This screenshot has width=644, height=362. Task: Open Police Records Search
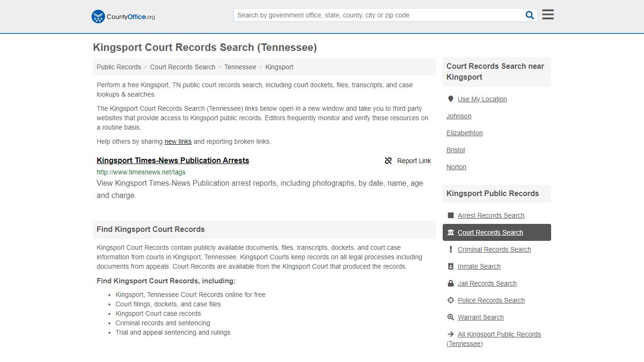tap(491, 300)
